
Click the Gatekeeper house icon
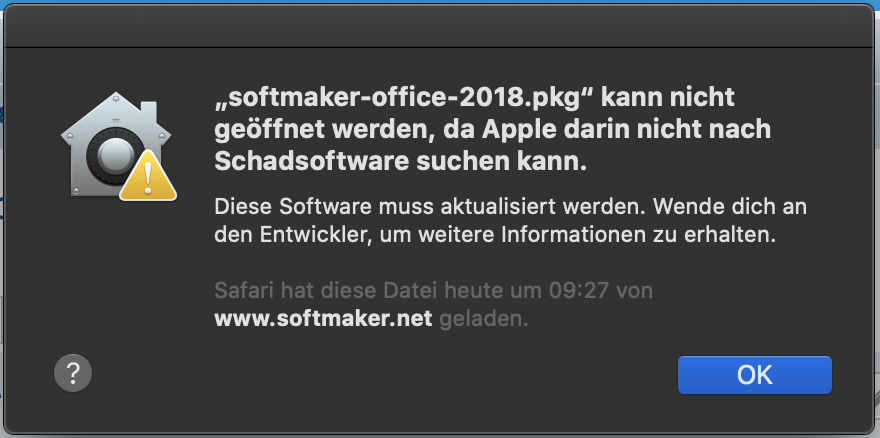[116, 145]
